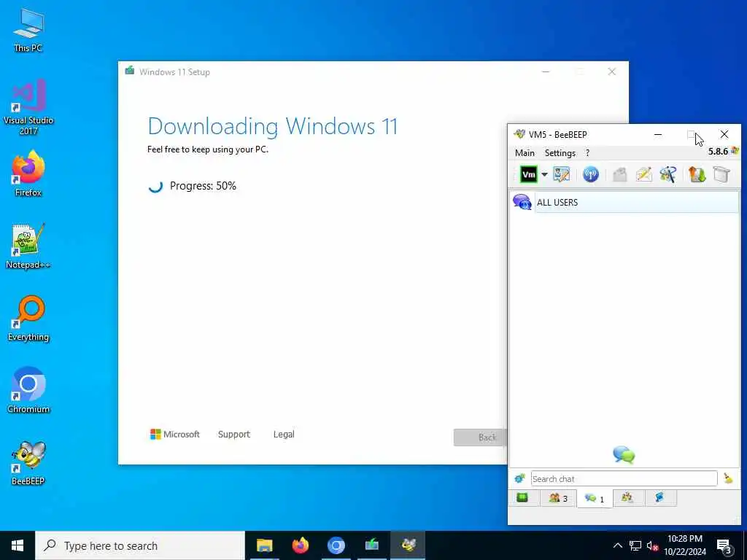The width and height of the screenshot is (747, 560).
Task: Click the large chat bubbles icon above search
Action: (624, 455)
